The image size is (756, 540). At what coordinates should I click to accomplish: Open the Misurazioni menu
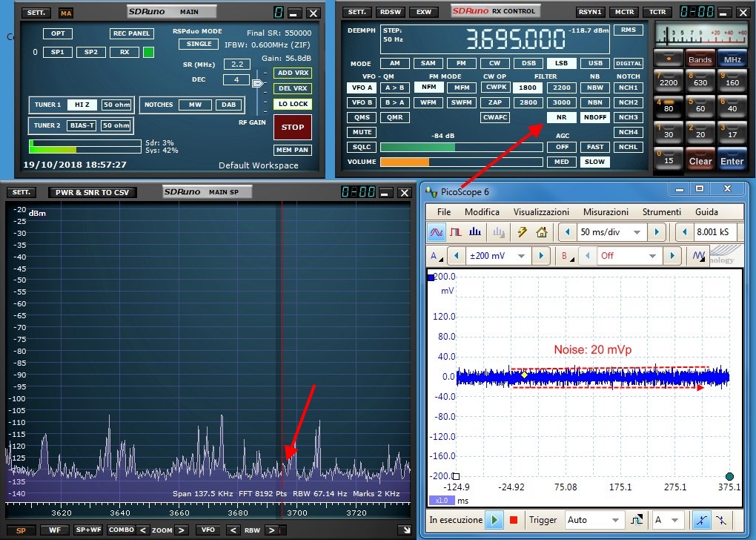pos(606,212)
